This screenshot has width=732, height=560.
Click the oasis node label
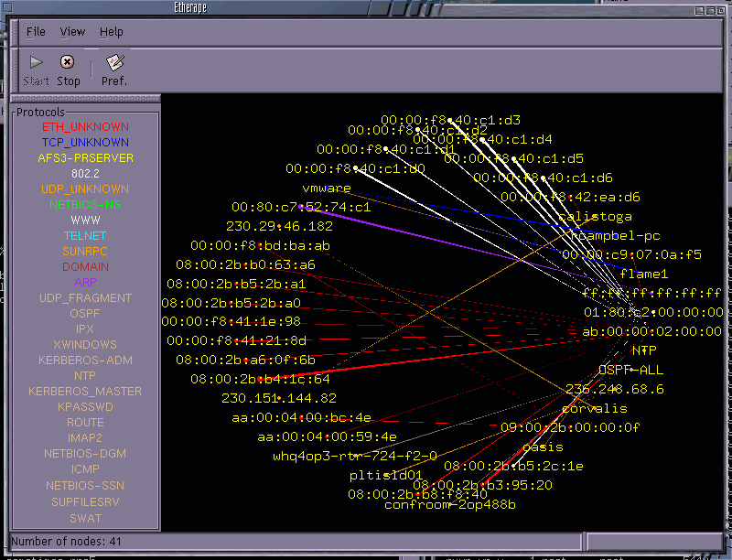coord(543,447)
